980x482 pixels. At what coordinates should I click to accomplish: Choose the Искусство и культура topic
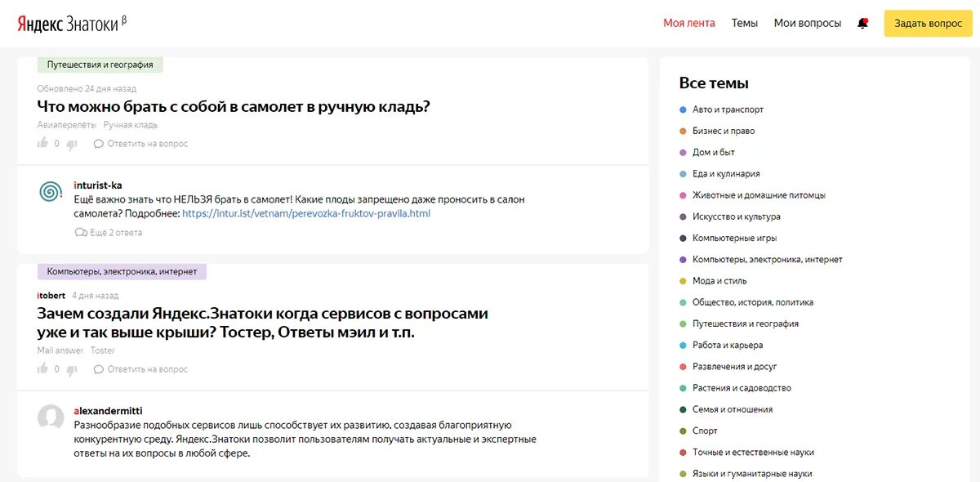[737, 216]
